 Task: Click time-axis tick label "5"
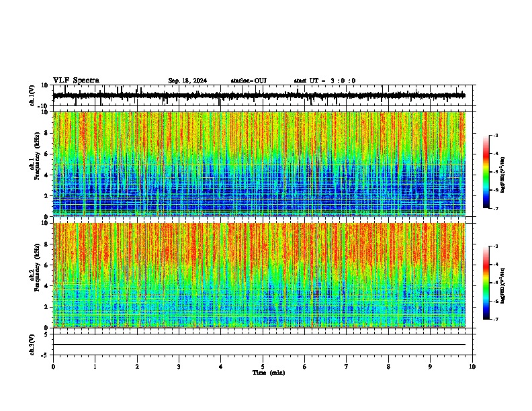(263, 367)
